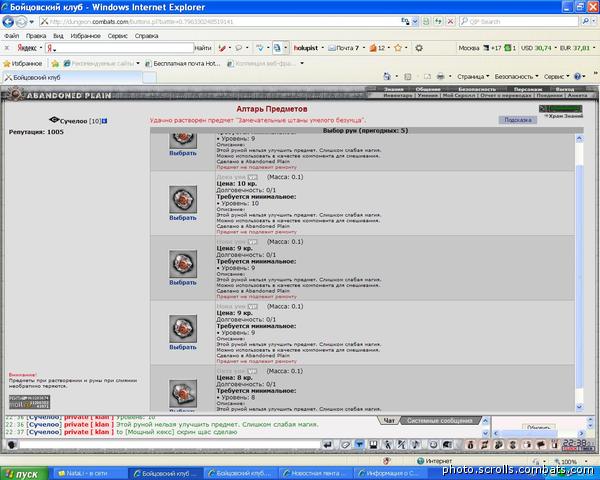Click the rune image priced 10 кр.
Image resolution: width=600 pixels, height=480 pixels.
point(183,199)
